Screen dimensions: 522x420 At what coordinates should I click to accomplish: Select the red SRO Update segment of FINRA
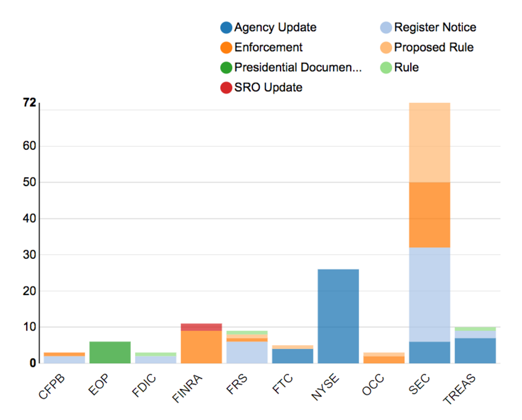pos(201,327)
